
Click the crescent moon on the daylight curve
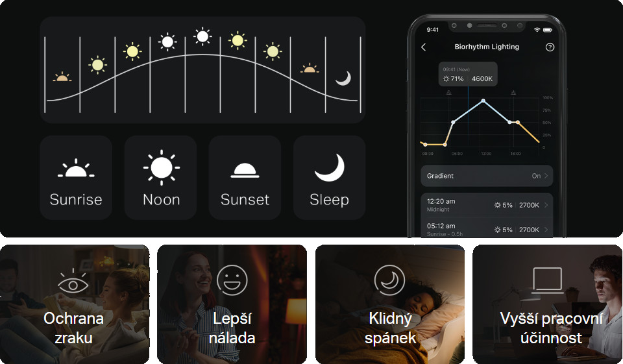click(343, 79)
